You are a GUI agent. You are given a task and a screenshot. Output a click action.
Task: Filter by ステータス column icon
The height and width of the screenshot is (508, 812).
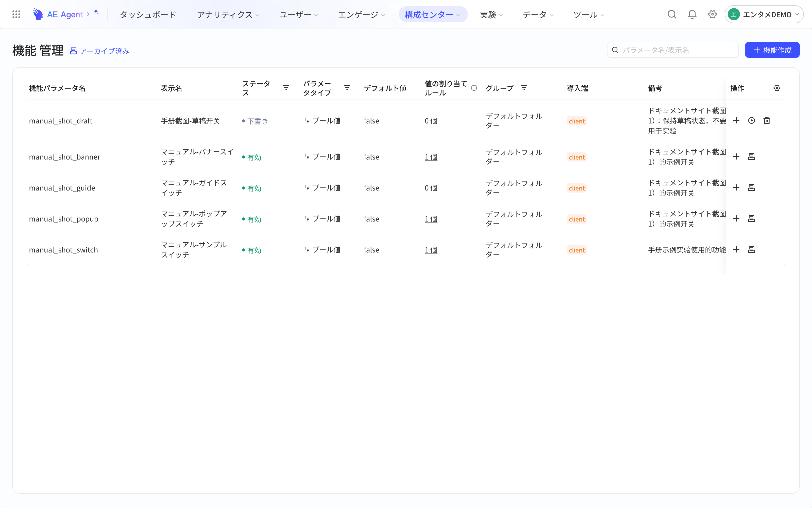coord(286,88)
